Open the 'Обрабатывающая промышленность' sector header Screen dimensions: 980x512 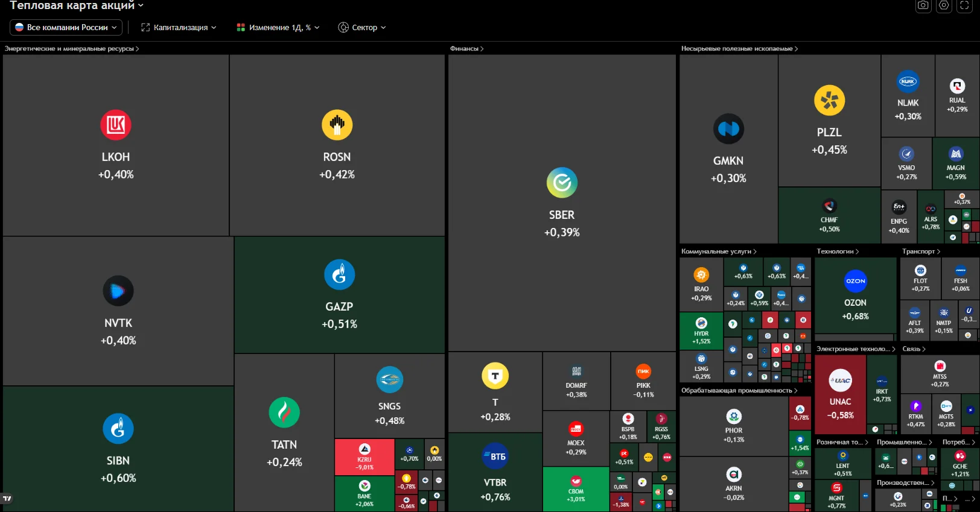pyautogui.click(x=739, y=391)
